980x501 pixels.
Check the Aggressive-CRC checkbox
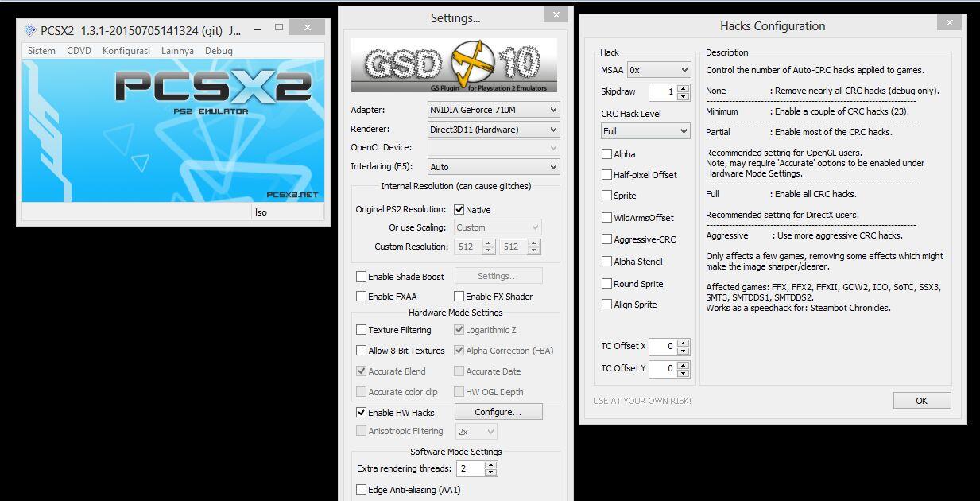(x=607, y=239)
